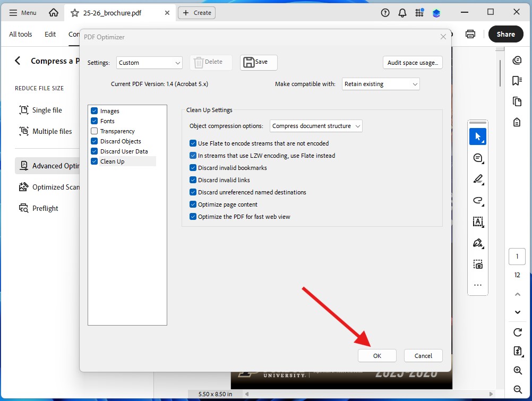532x401 pixels.
Task: Open the Settings dropdown showing Custom
Action: click(149, 62)
